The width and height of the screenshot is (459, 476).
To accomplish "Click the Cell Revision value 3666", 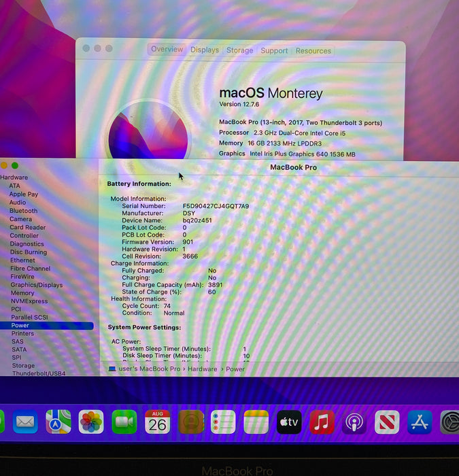I will 190,256.
